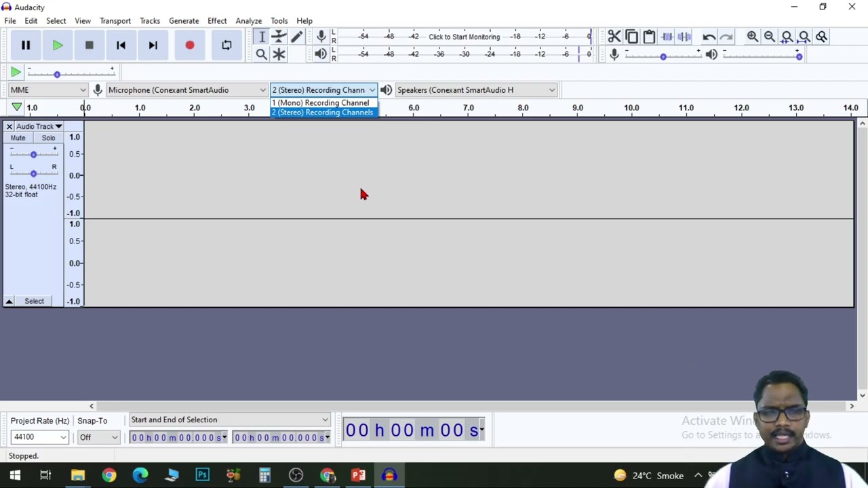This screenshot has height=488, width=868.
Task: Collapse the Audio Track with the arrow button
Action: pyautogui.click(x=9, y=301)
